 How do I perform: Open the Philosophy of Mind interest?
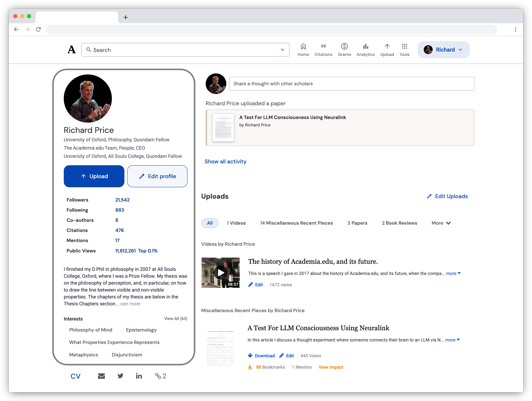91,330
